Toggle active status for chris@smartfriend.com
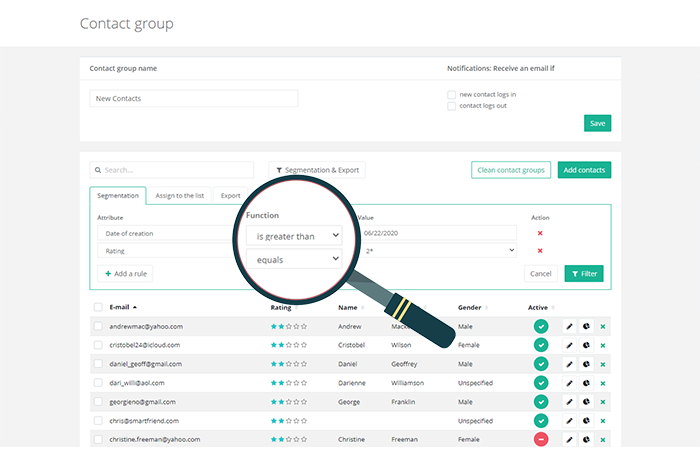The height and width of the screenshot is (467, 700). pos(541,421)
